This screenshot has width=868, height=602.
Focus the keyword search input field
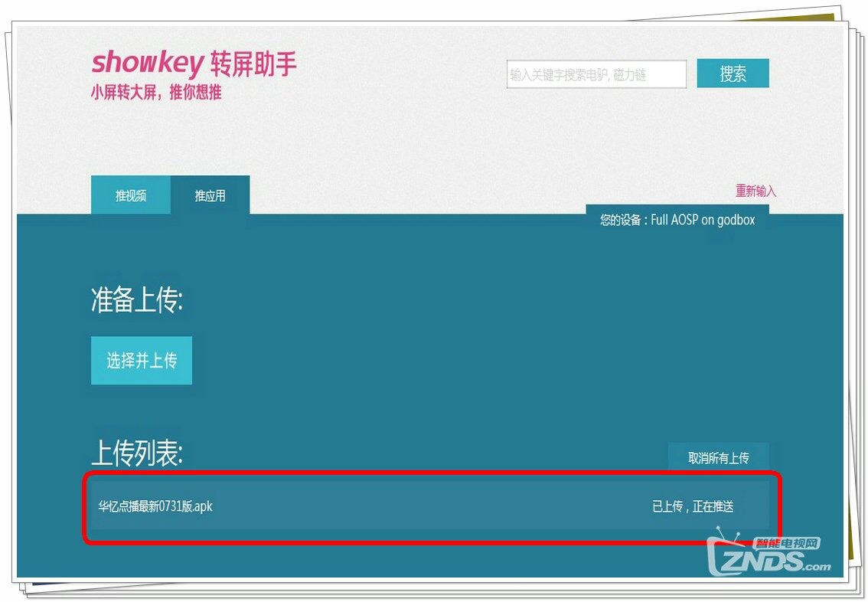[597, 74]
